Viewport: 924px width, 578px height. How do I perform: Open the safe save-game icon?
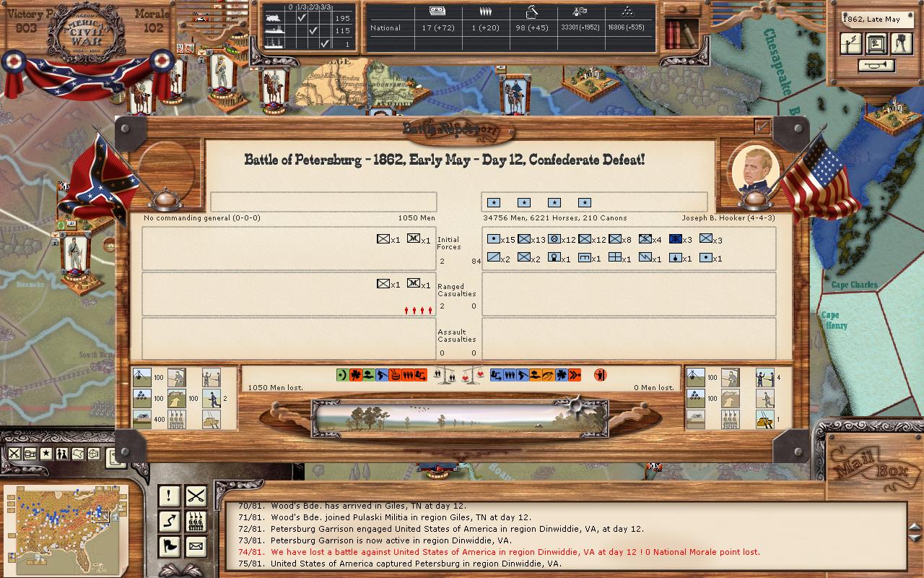[x=876, y=45]
